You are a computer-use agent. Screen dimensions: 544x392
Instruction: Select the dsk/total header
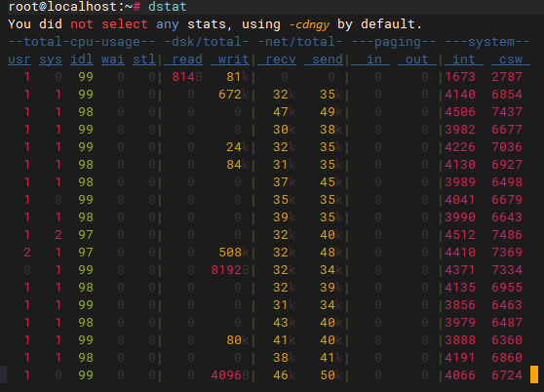pyautogui.click(x=206, y=42)
